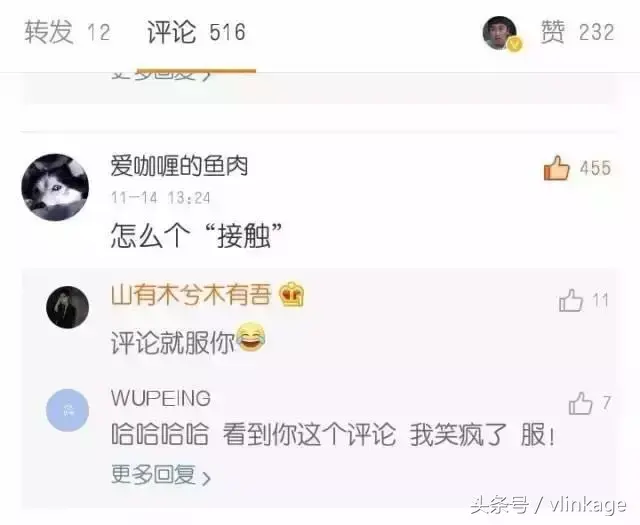
Task: Tap the verified avatar next to 赞
Action: pyautogui.click(x=502, y=33)
